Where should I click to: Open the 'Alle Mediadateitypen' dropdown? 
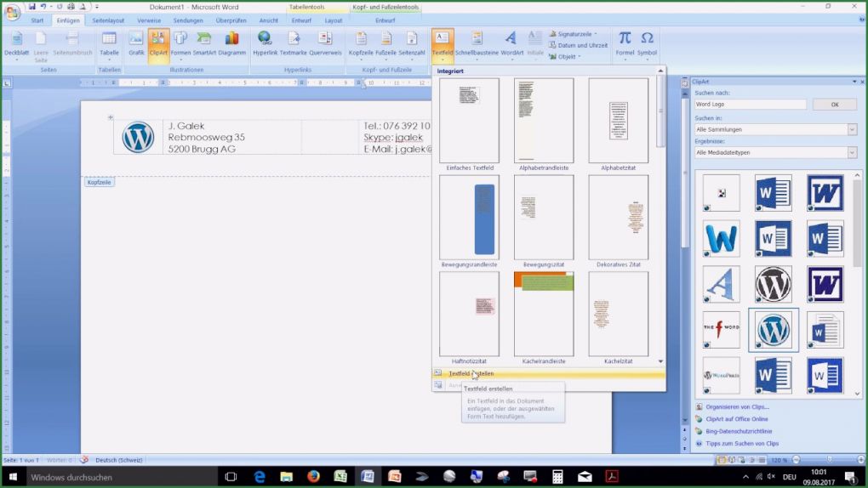click(x=852, y=152)
